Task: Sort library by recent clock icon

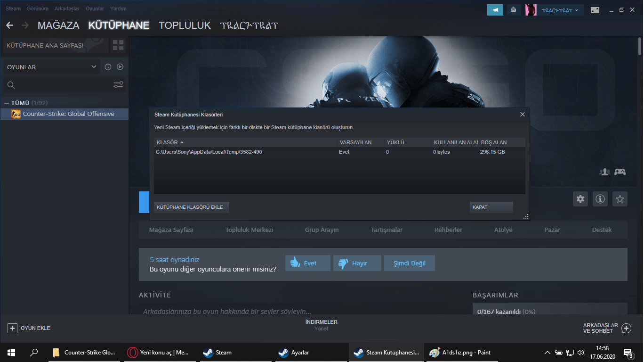Action: tap(108, 67)
